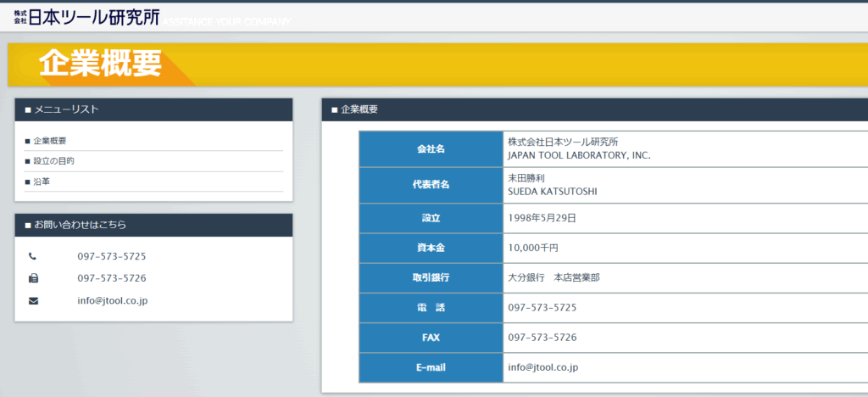Click the email address in the E-mail table row
The height and width of the screenshot is (397, 868).
[542, 367]
